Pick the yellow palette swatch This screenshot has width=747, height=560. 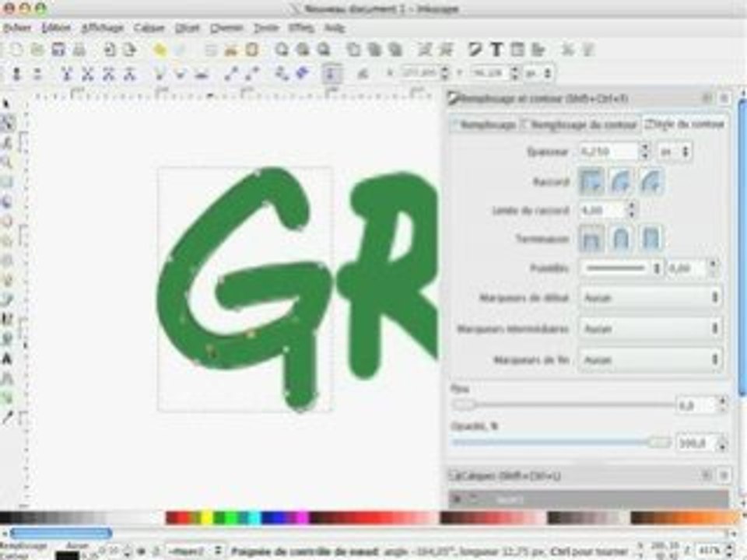(x=207, y=517)
